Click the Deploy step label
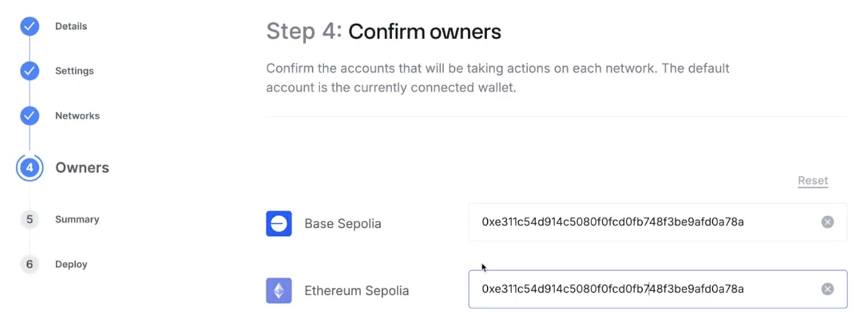 pyautogui.click(x=71, y=264)
